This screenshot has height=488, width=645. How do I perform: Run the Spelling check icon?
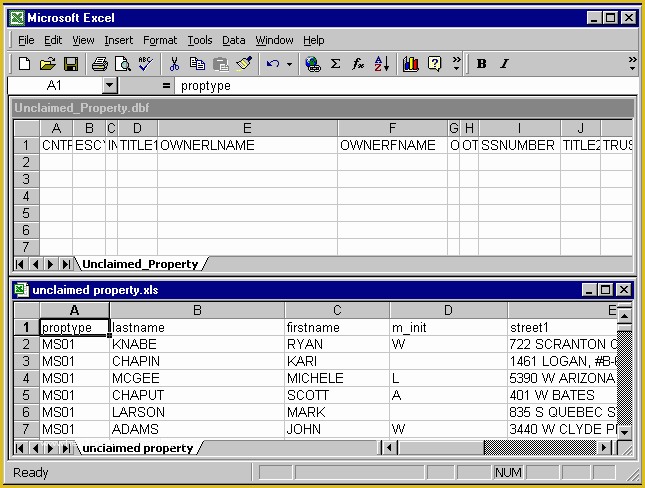[145, 64]
